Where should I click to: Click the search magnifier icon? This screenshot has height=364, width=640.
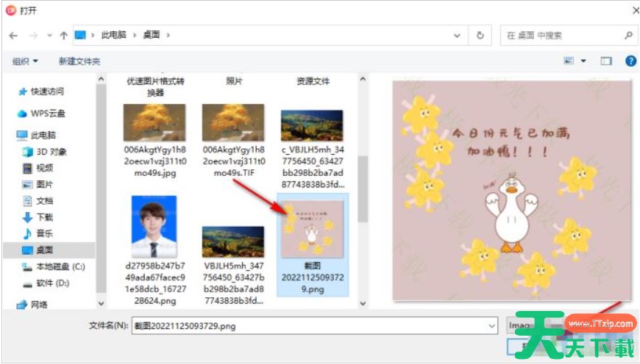tap(628, 36)
